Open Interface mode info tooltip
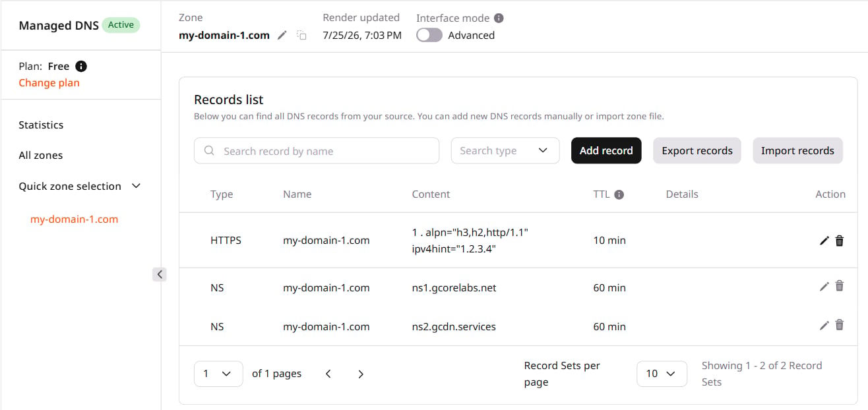This screenshot has width=868, height=410. pos(499,18)
